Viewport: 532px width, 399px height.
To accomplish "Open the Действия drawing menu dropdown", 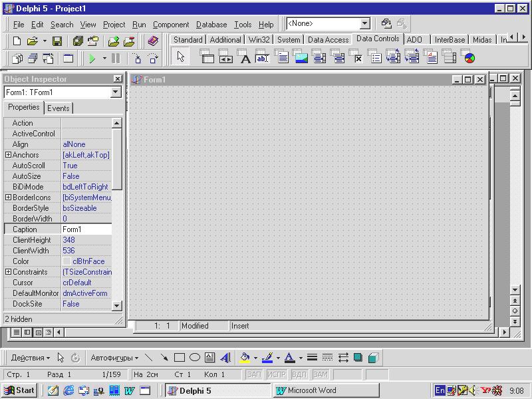I will click(x=30, y=358).
